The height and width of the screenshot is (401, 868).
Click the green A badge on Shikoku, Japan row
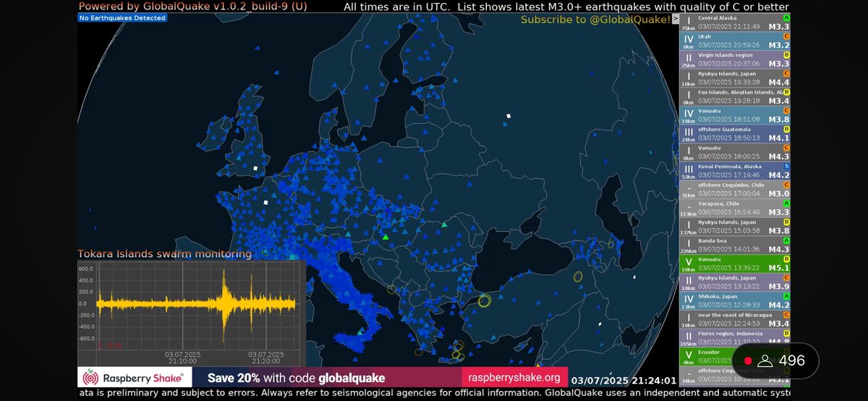[786, 297]
